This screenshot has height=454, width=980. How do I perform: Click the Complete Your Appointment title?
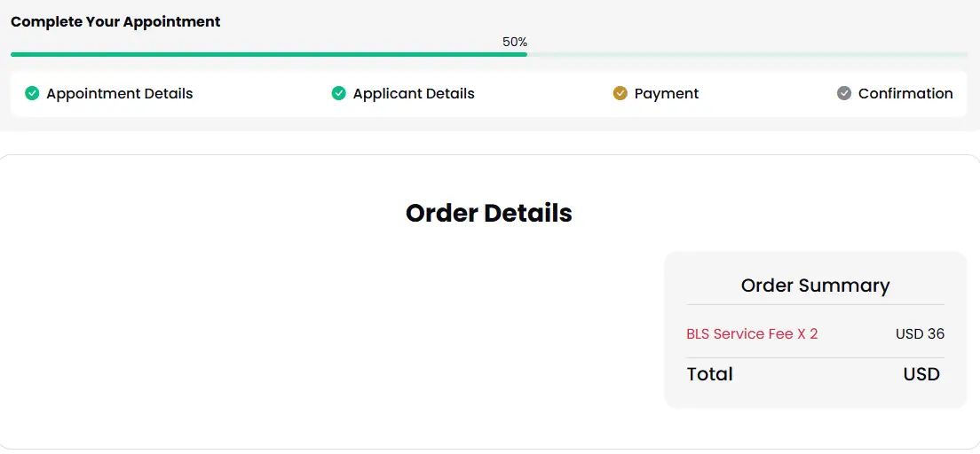pyautogui.click(x=115, y=21)
